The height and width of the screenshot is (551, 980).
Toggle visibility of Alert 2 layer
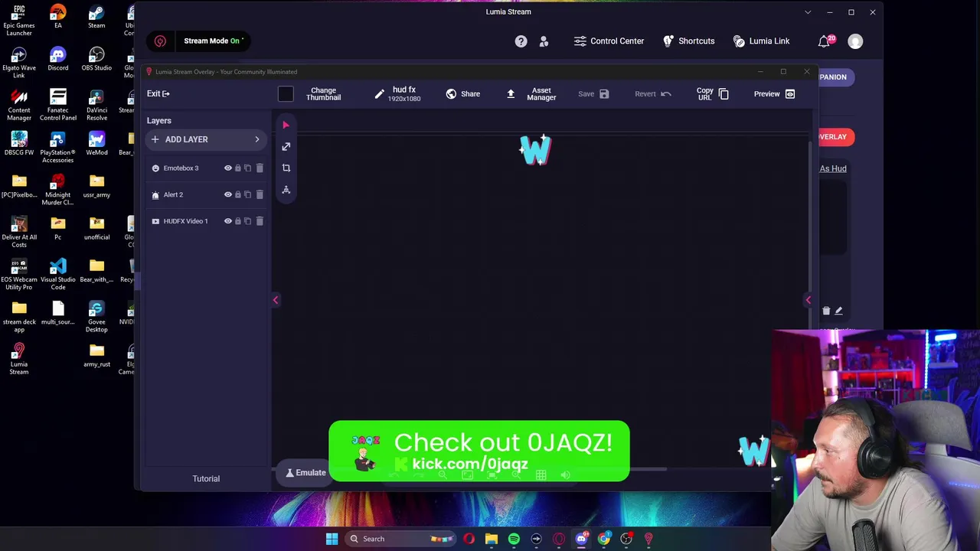(x=227, y=194)
